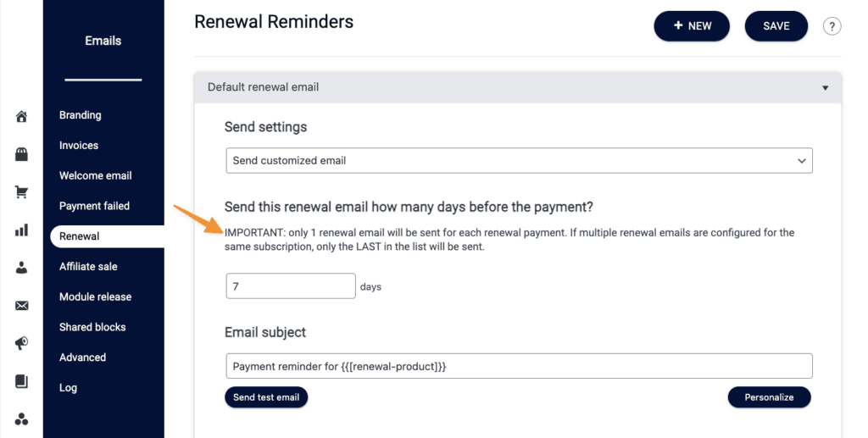Screen dimensions: 868x438
Task: Go to Branding email settings
Action: click(x=81, y=115)
